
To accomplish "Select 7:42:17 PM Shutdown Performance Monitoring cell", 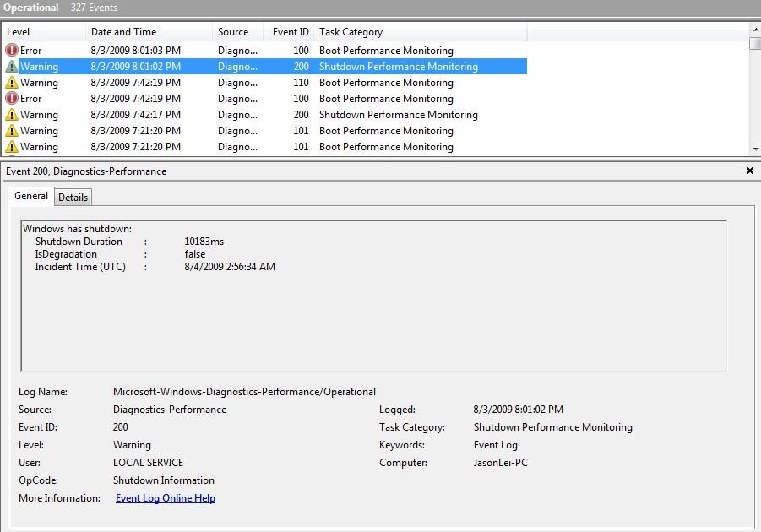I will (399, 115).
